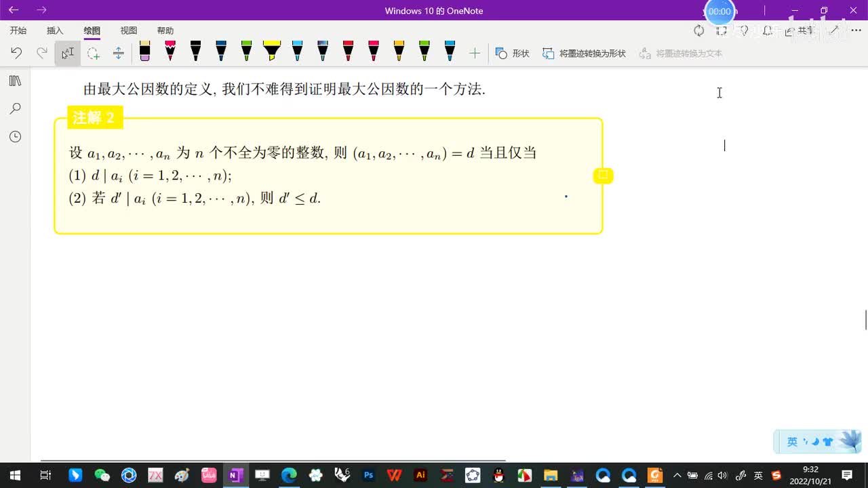The height and width of the screenshot is (488, 868).
Task: Open the 插入 tab
Action: [x=55, y=30]
